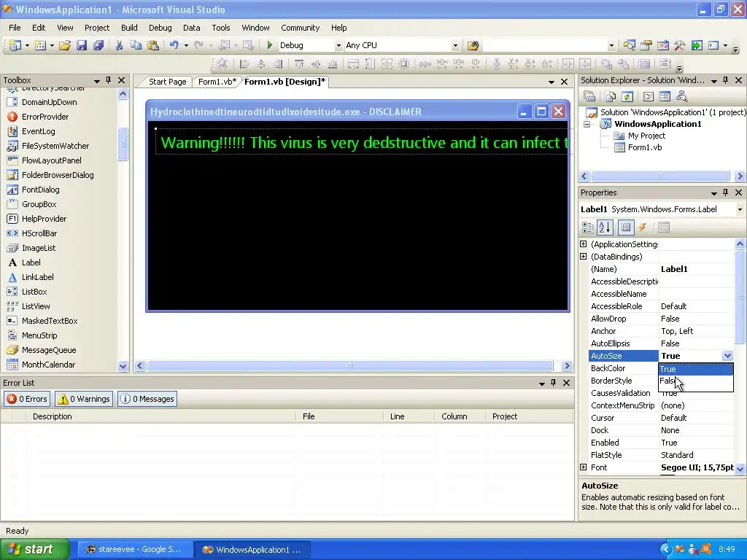
Task: Open the Build menu
Action: pos(129,28)
